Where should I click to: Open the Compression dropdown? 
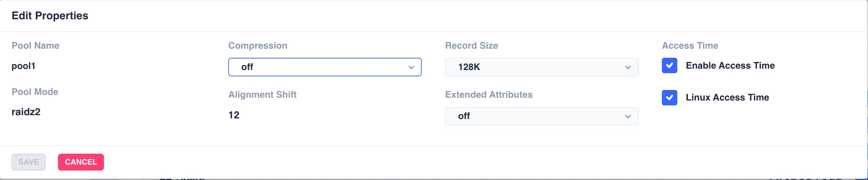tap(324, 67)
